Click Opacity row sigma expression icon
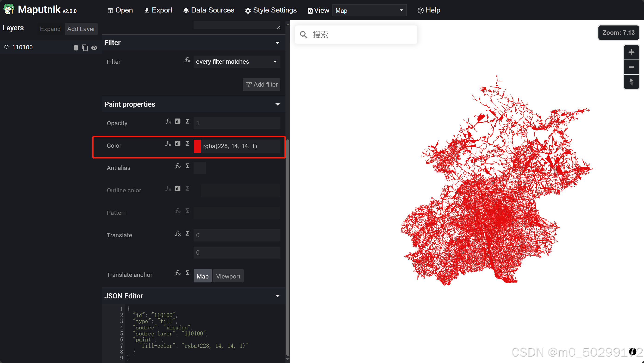This screenshot has width=644, height=363. point(187,121)
